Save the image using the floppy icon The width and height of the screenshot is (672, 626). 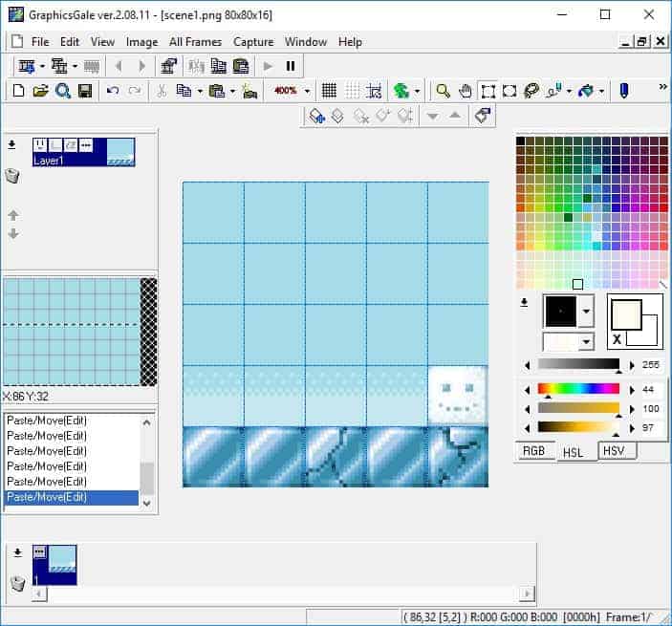pos(85,91)
